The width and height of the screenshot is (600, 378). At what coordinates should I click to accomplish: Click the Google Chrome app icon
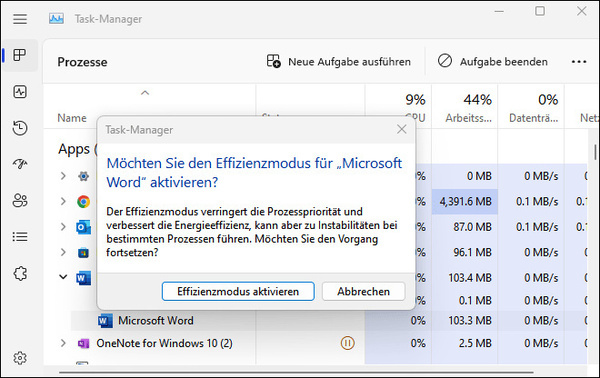click(x=83, y=201)
